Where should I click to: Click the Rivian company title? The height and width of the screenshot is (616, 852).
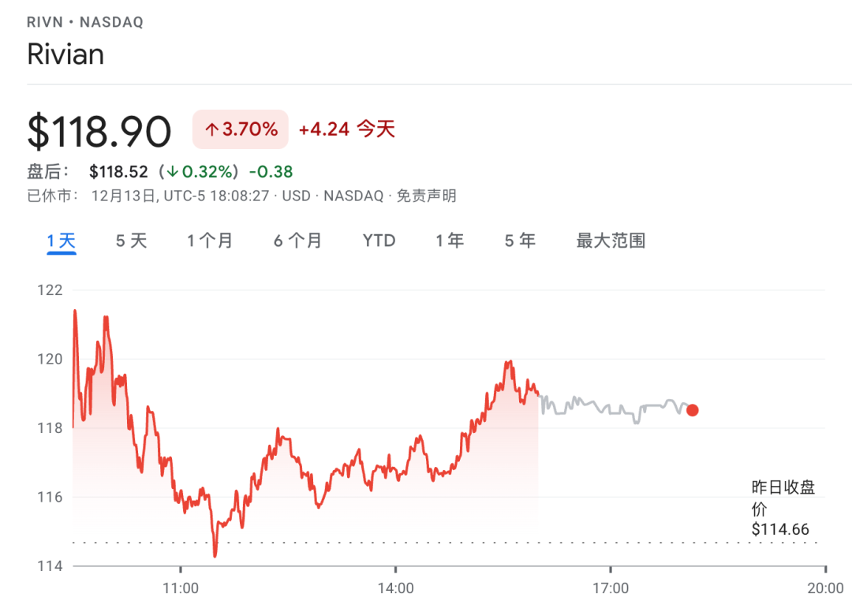[65, 54]
